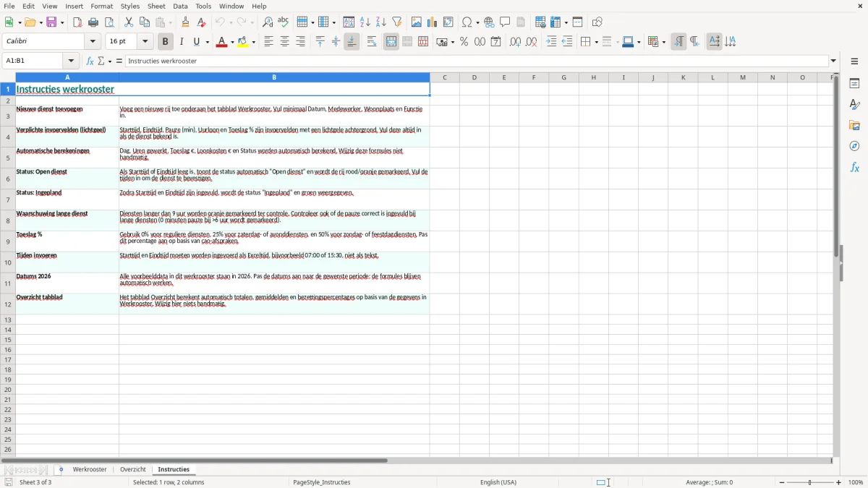868x488 pixels.
Task: Switch to the Werkrooster sheet tab
Action: pyautogui.click(x=90, y=470)
